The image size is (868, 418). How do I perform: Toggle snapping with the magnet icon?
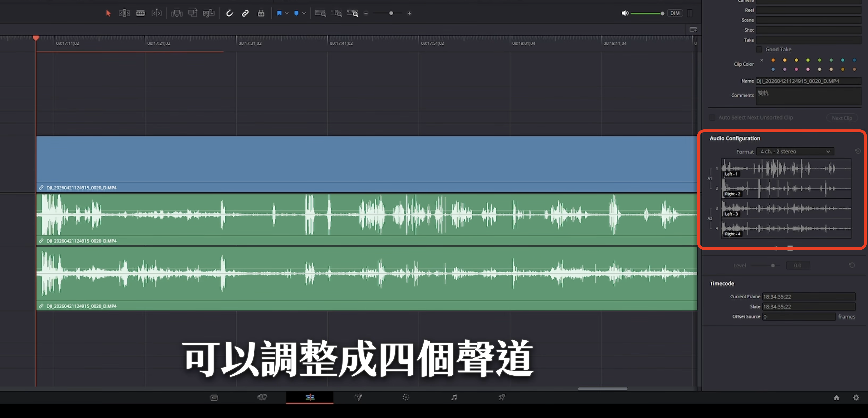(x=230, y=13)
